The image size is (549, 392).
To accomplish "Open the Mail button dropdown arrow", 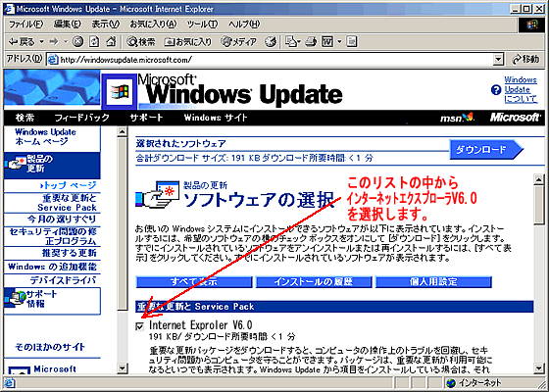I will click(299, 42).
